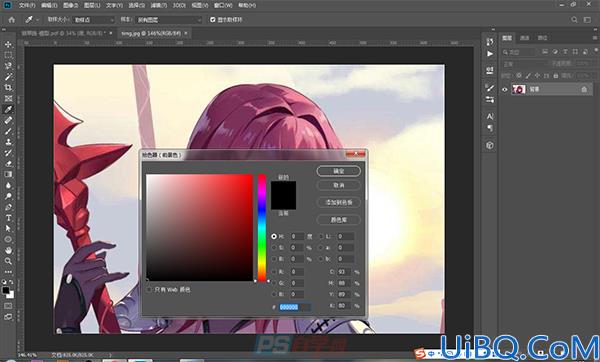The image size is (600, 362).
Task: Select the Magic Wand tool
Action: point(8,77)
